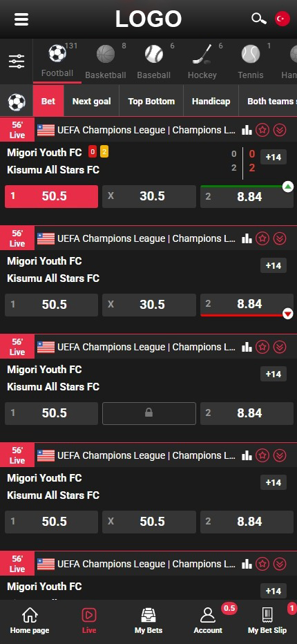Open statistics chart icon of first match
The width and height of the screenshot is (297, 644).
pos(247,130)
